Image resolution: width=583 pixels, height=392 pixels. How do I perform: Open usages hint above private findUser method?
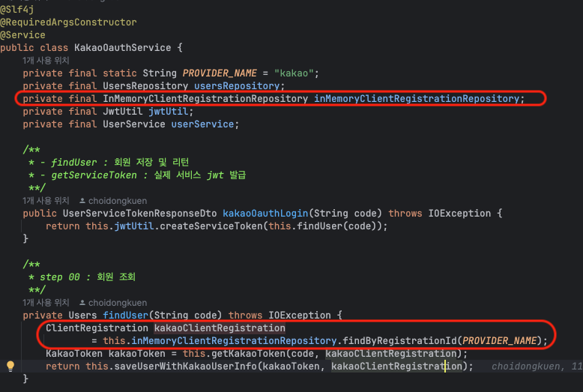[x=46, y=303]
